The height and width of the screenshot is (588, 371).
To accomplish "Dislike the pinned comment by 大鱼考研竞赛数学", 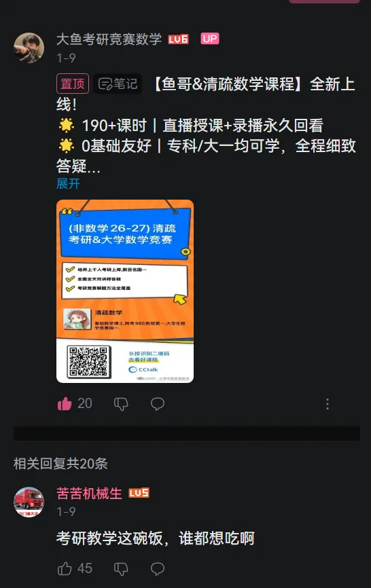I will pyautogui.click(x=121, y=404).
